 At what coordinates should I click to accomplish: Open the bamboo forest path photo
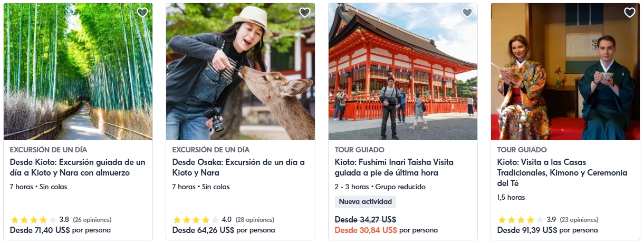pos(78,72)
